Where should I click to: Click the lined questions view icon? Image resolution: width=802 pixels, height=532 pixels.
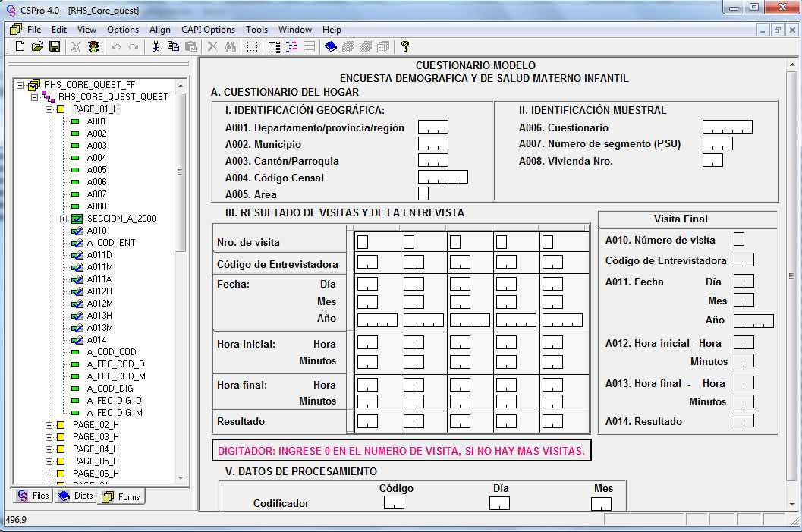click(309, 46)
